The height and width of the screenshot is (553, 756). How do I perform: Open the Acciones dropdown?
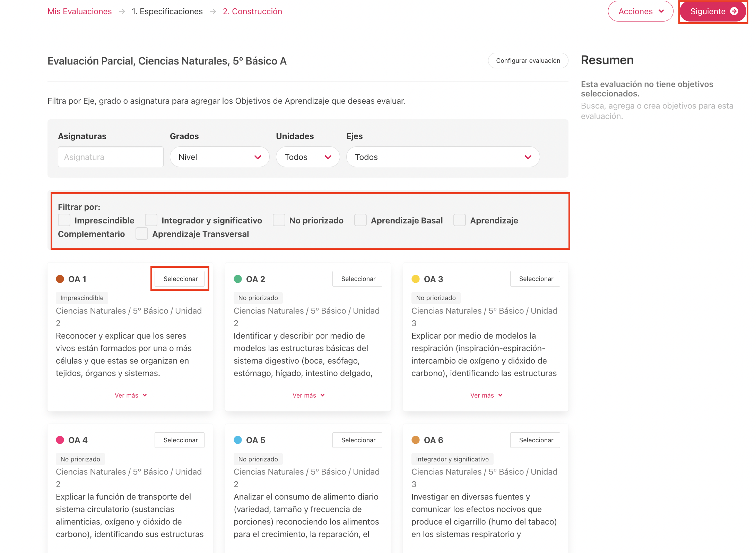640,11
